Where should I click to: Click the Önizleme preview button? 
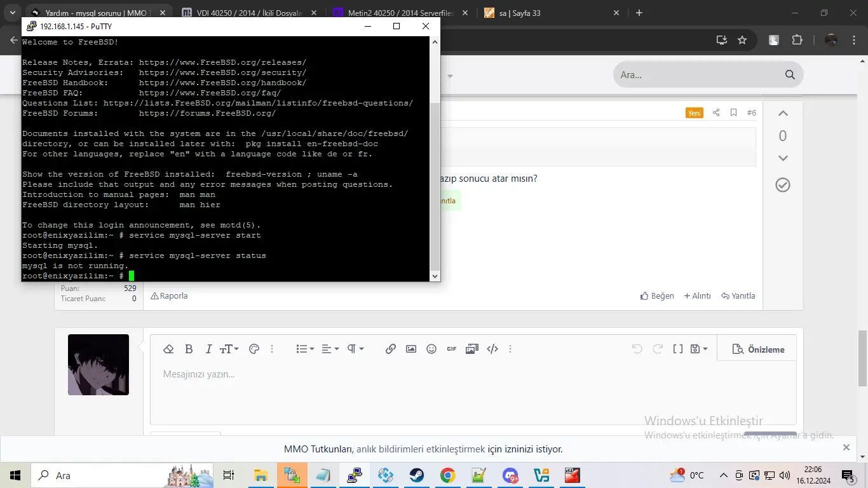pyautogui.click(x=757, y=348)
